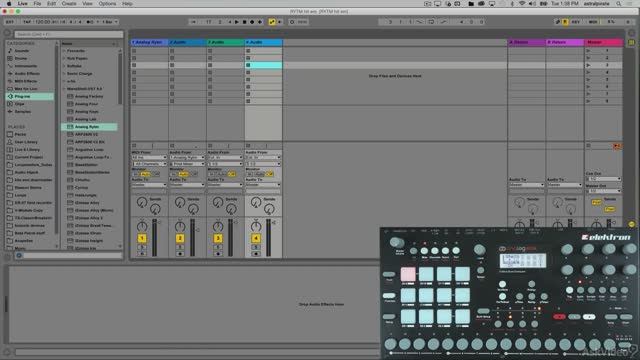This screenshot has height=360, width=640.
Task: Click the transport Play button
Action: coord(237,22)
